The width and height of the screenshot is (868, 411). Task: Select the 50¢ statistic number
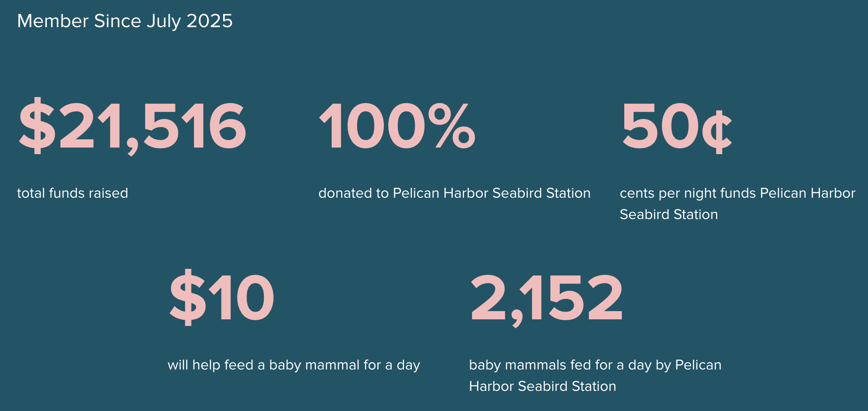(x=677, y=127)
